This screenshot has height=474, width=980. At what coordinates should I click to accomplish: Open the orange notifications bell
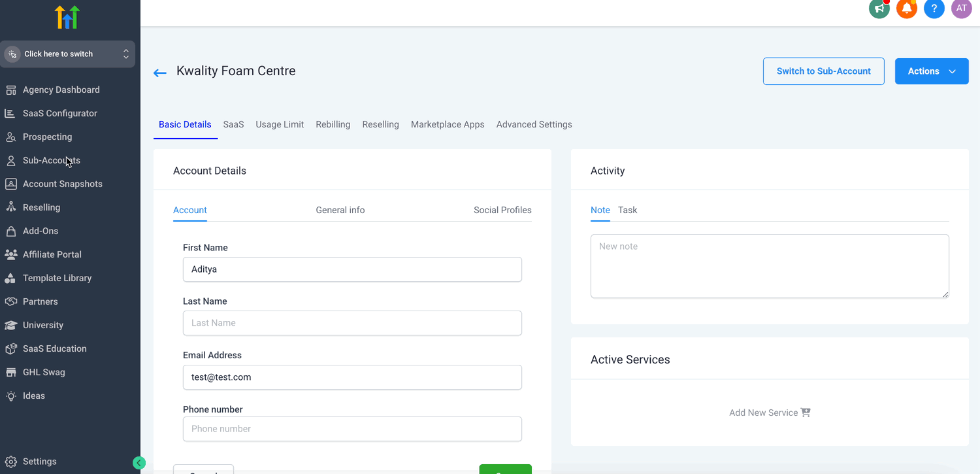pos(907,8)
